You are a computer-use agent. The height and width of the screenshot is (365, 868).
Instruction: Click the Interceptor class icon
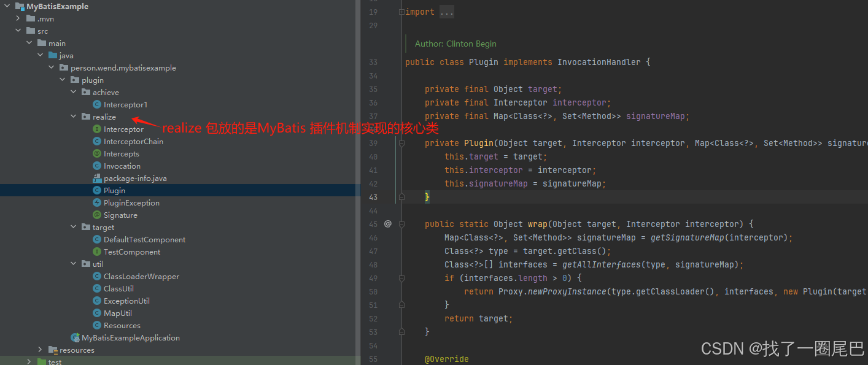97,129
